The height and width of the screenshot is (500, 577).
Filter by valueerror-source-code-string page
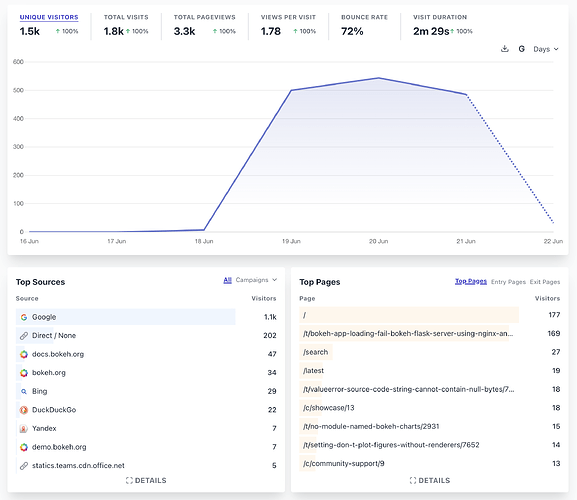(x=430, y=389)
